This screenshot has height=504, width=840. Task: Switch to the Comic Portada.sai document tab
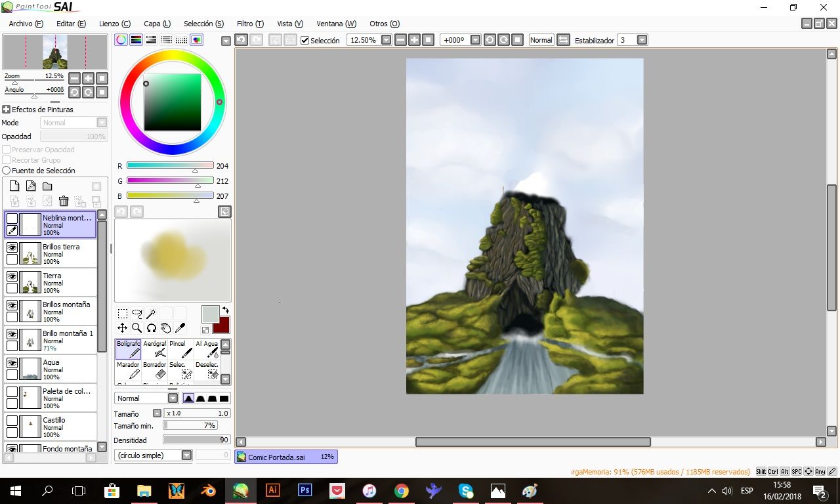(286, 457)
